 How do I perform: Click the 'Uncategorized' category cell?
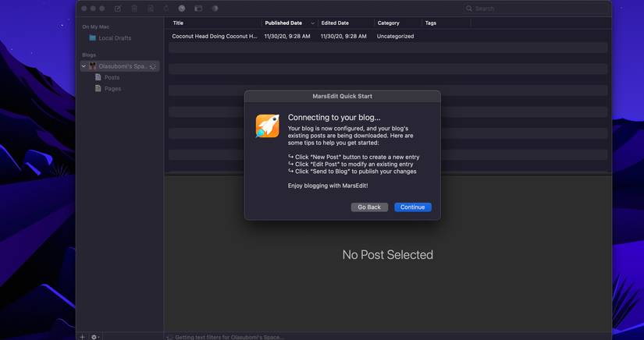click(395, 36)
